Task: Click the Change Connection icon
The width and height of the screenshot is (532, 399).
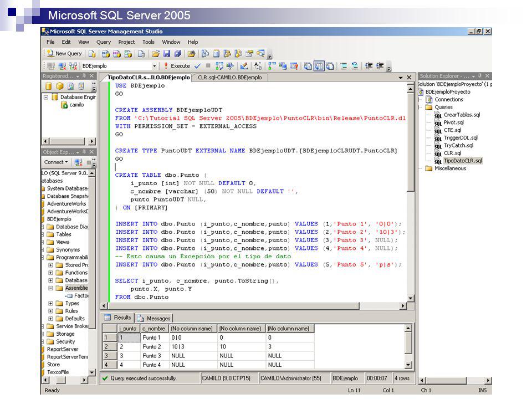Action: coord(73,66)
